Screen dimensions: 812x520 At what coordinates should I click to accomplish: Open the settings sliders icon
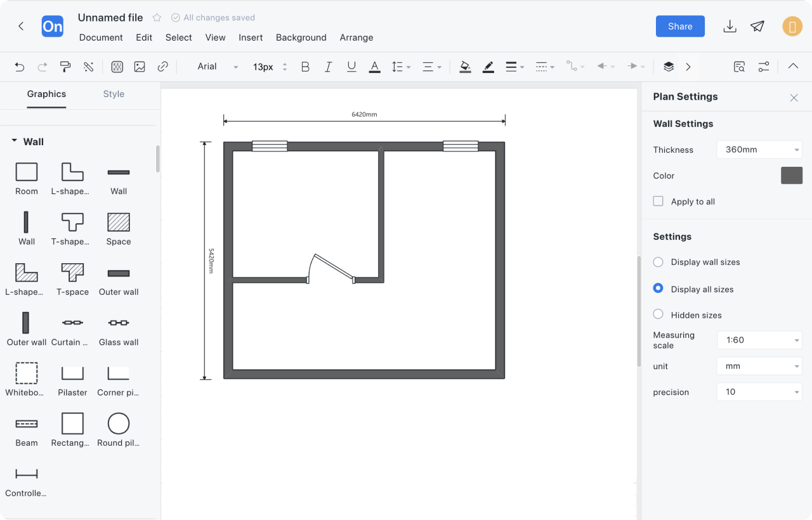763,67
